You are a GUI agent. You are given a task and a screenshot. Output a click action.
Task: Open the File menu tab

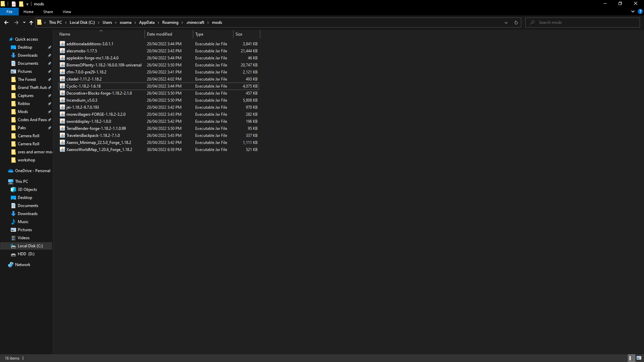pos(9,12)
